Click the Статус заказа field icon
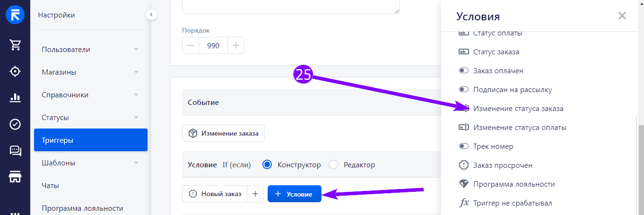The height and width of the screenshot is (215, 644). point(464,52)
